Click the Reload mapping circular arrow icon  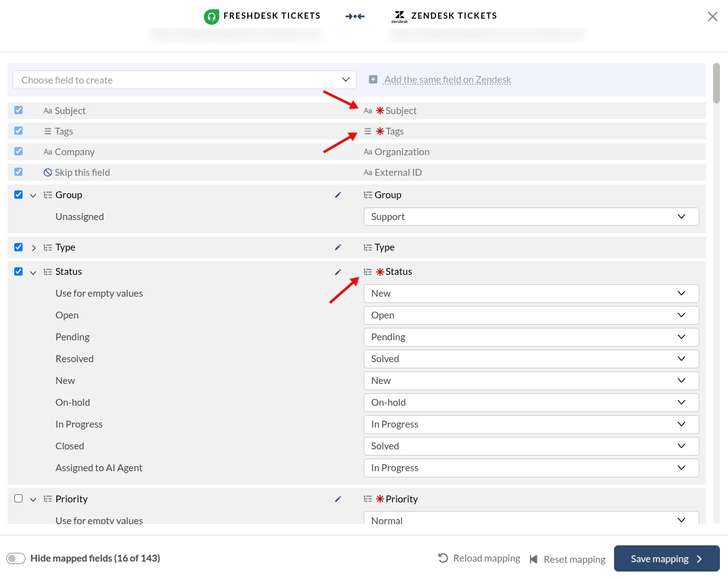point(443,558)
